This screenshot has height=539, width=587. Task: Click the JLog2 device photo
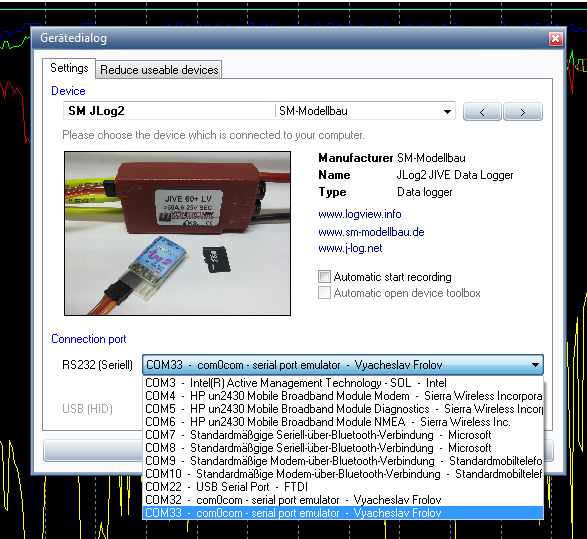click(177, 233)
